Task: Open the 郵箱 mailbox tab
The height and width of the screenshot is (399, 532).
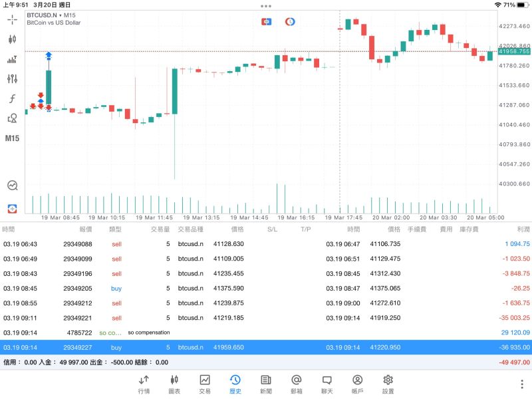Action: 297,384
